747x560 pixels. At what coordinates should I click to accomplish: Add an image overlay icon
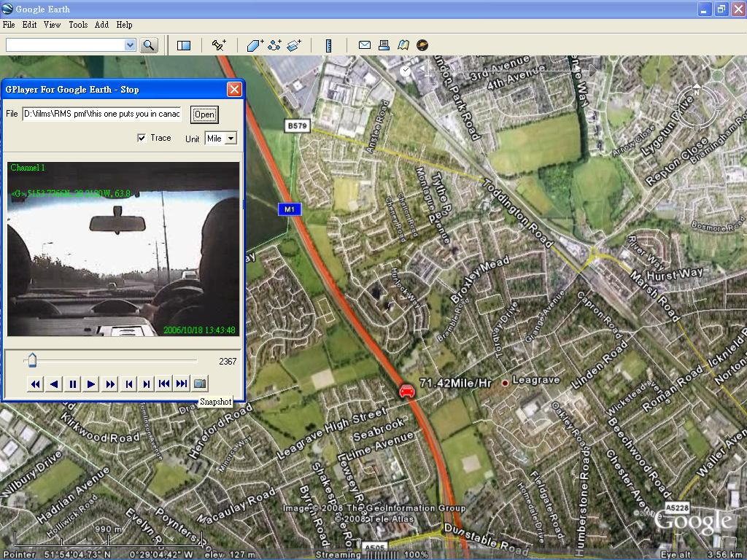[294, 45]
